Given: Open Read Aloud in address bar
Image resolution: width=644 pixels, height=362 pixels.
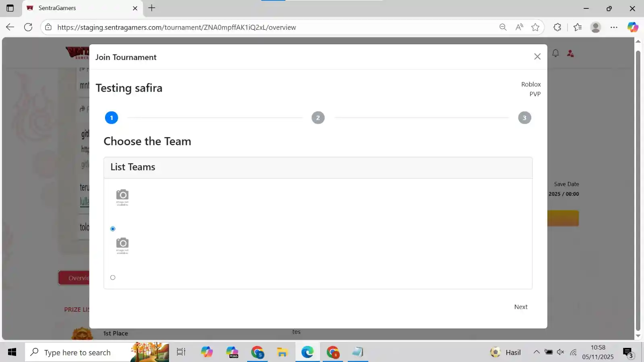Looking at the screenshot, I should coord(519,27).
